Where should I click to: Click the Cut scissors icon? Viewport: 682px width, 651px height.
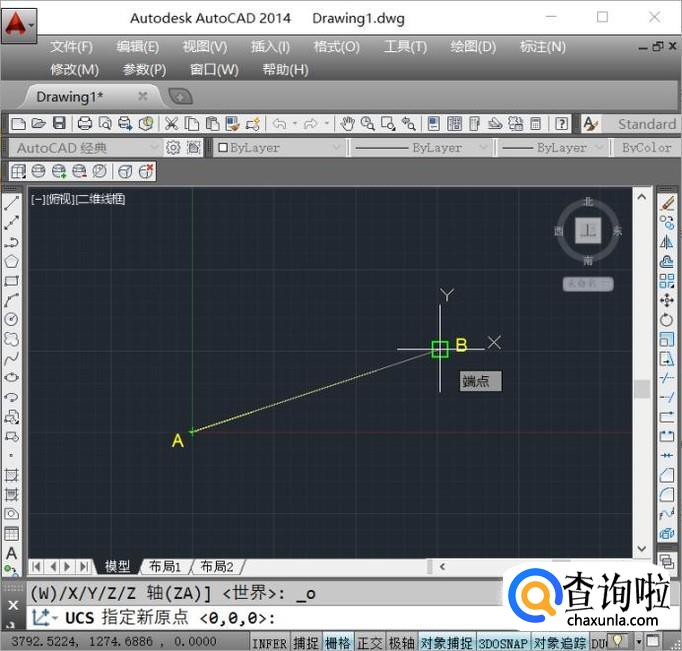coord(171,124)
